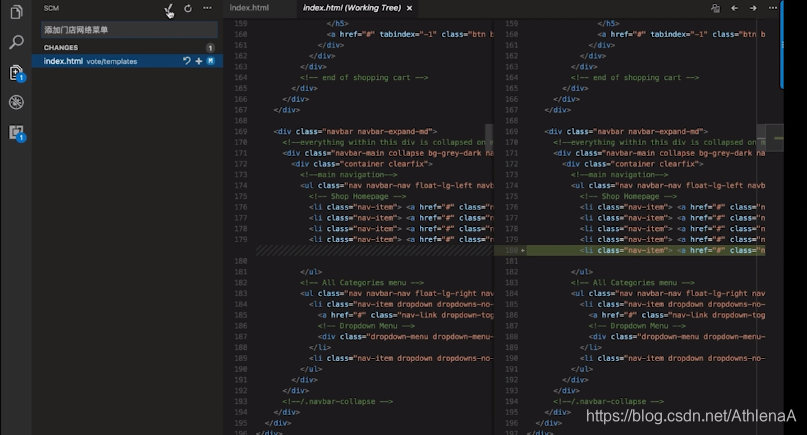Go to previous change arrow
Viewport: 807px width, 435px height.
734,8
